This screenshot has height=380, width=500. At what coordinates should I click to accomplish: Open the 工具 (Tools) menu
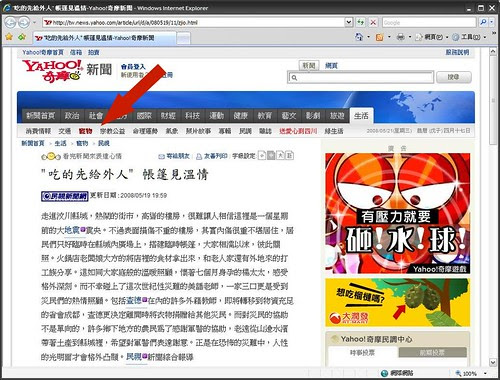click(469, 37)
